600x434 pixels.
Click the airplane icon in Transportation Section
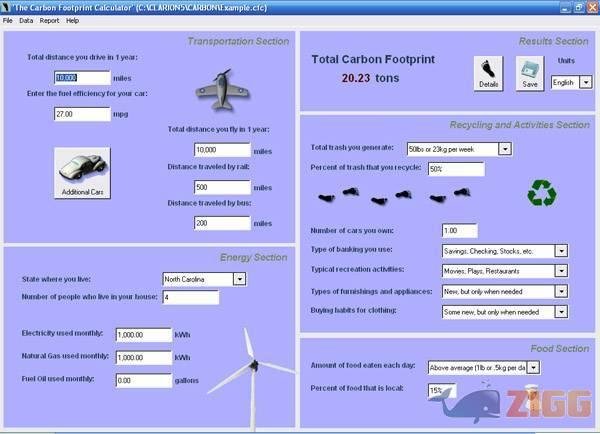point(224,88)
